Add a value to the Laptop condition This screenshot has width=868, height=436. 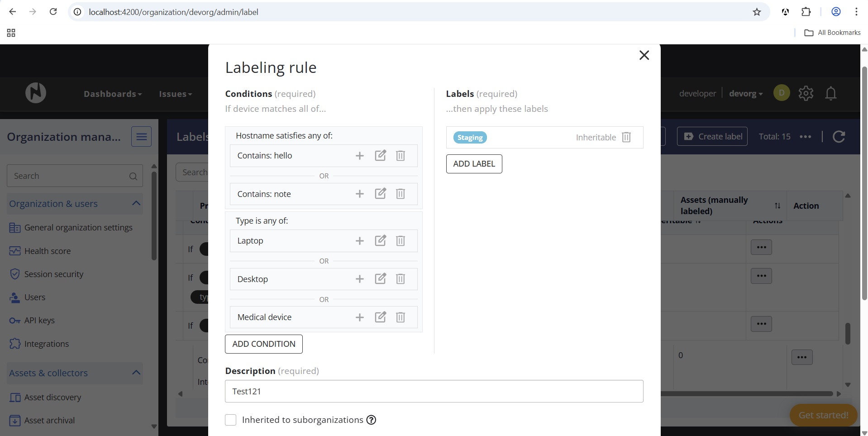[359, 240]
